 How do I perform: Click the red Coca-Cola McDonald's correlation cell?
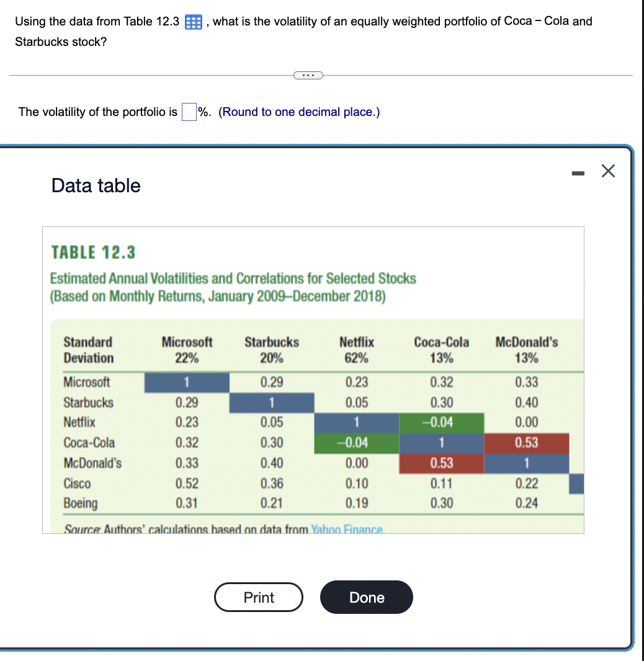coord(527,443)
